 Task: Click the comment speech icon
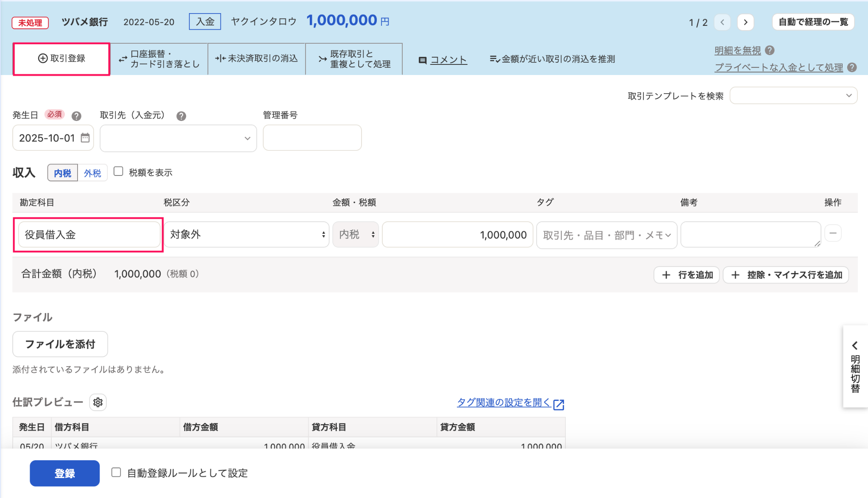point(422,60)
